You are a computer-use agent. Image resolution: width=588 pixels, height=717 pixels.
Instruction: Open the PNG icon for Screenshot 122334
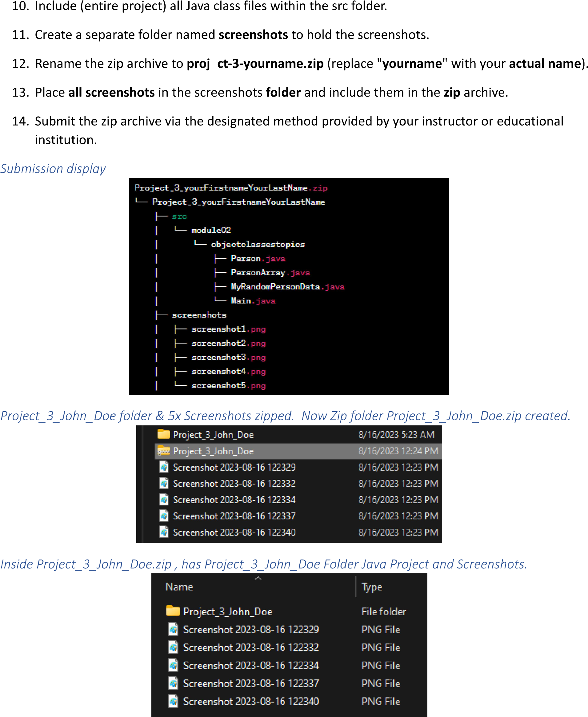pos(164,500)
